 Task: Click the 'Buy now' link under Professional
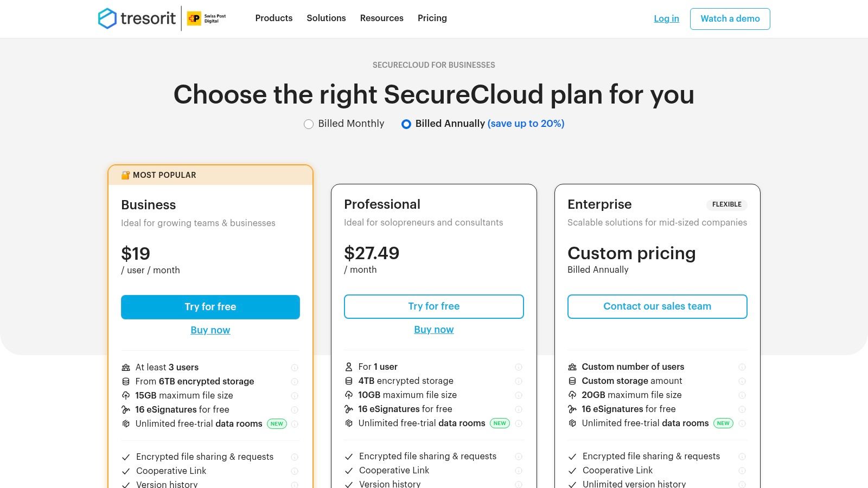point(433,329)
